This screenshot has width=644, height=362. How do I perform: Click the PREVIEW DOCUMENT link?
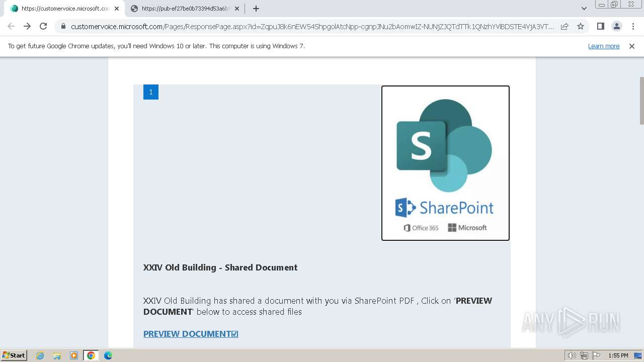pos(191,334)
